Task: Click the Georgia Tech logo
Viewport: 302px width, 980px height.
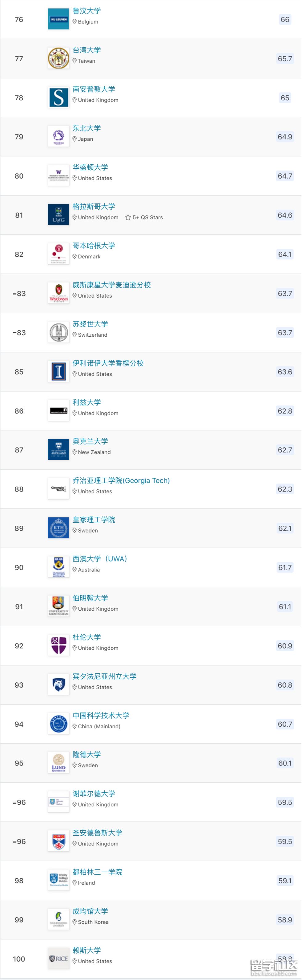Action: 58,489
